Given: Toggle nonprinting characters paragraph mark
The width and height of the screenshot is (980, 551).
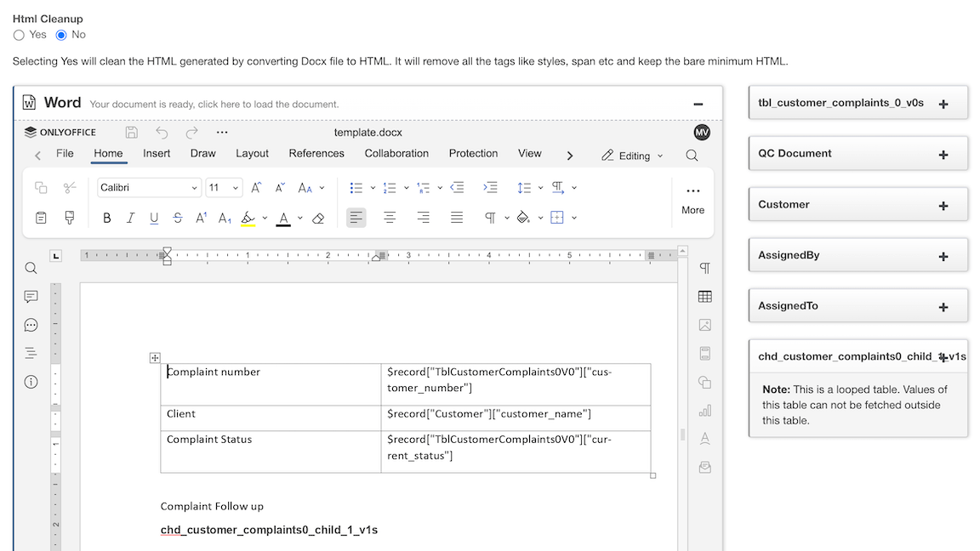Looking at the screenshot, I should pyautogui.click(x=491, y=219).
